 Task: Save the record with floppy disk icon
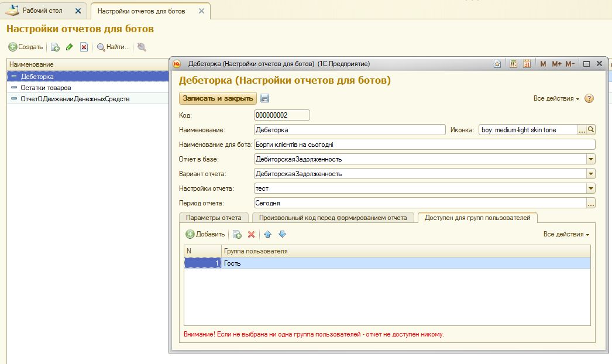(264, 98)
